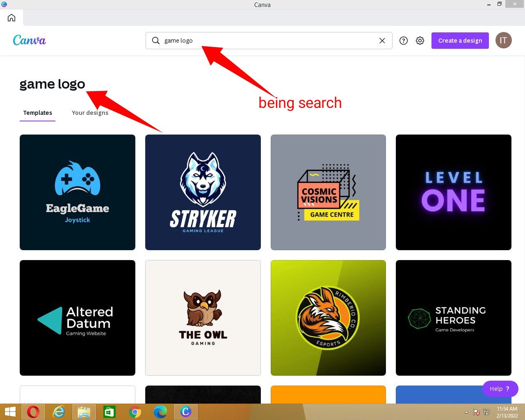Open the Altered Datum template
Viewport: 525px width, 420px height.
tap(78, 318)
